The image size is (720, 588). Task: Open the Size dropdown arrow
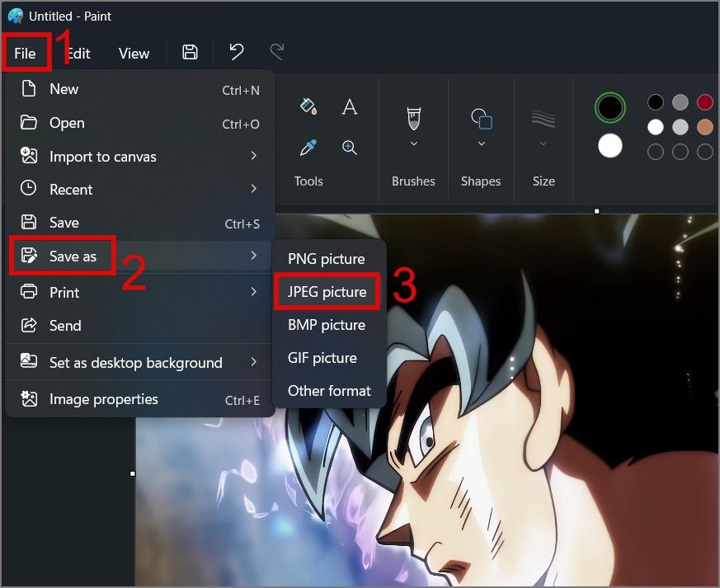point(544,143)
